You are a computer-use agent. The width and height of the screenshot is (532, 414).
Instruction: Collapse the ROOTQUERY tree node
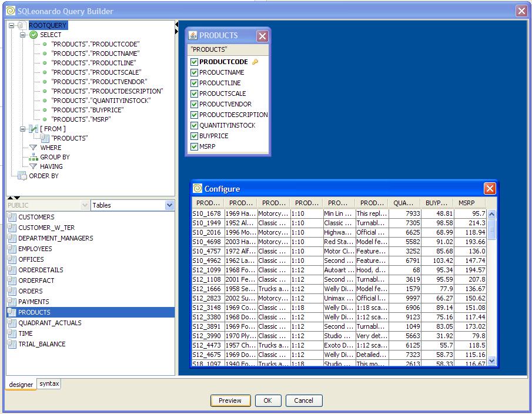pos(12,25)
